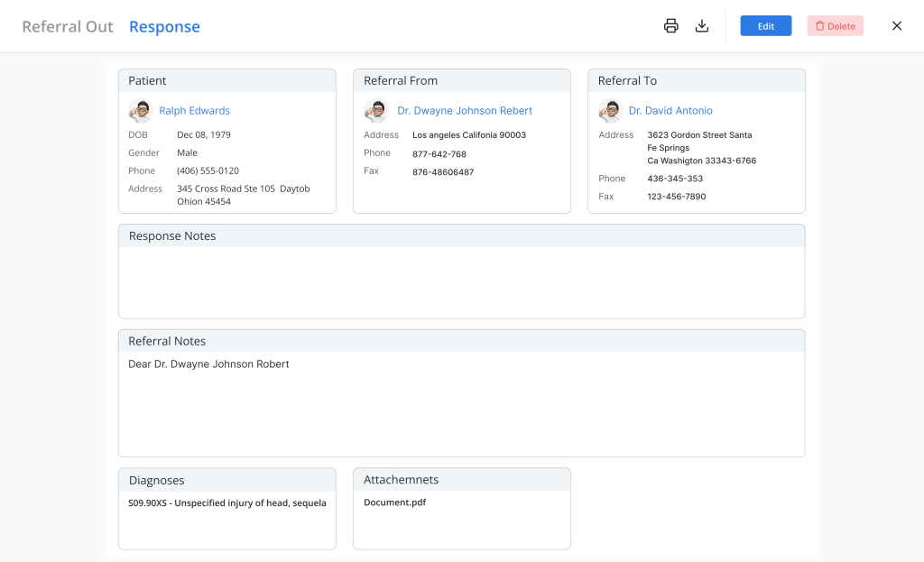Click Dr. David Antonio's avatar
Image resolution: width=924 pixels, height=562 pixels.
tap(610, 111)
